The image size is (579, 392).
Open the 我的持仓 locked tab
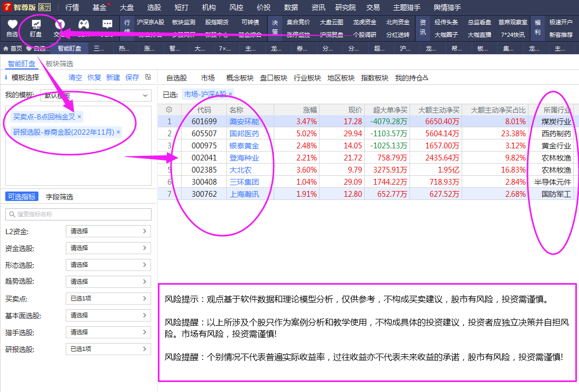tap(412, 78)
